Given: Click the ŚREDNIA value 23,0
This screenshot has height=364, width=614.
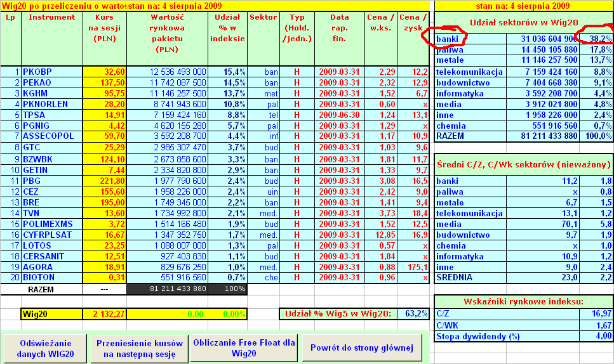Looking at the screenshot, I should pyautogui.click(x=543, y=277).
